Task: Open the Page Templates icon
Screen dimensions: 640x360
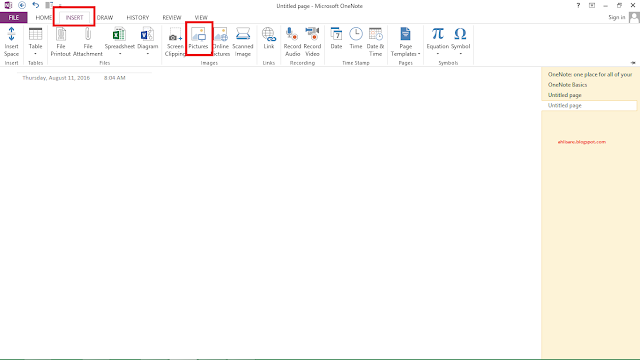Action: tap(405, 34)
